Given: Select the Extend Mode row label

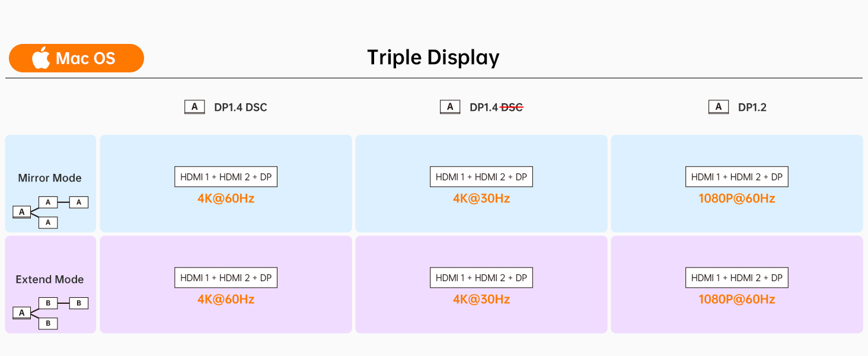Looking at the screenshot, I should tap(50, 279).
